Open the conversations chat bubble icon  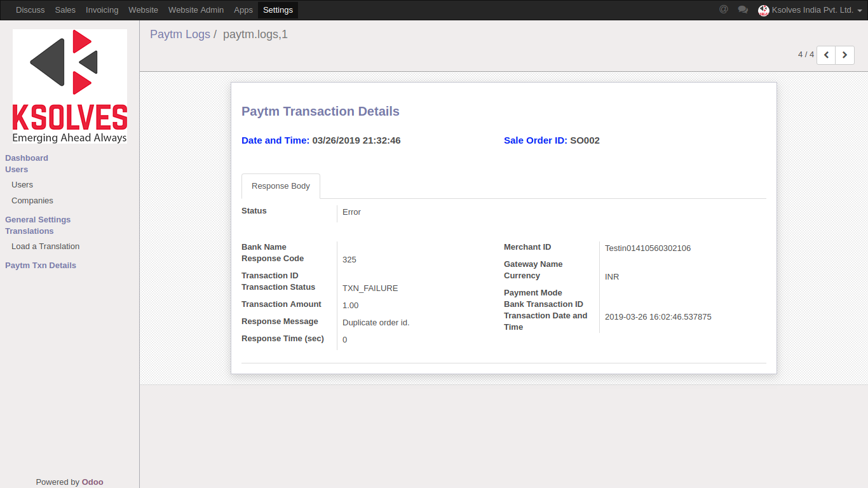point(743,10)
